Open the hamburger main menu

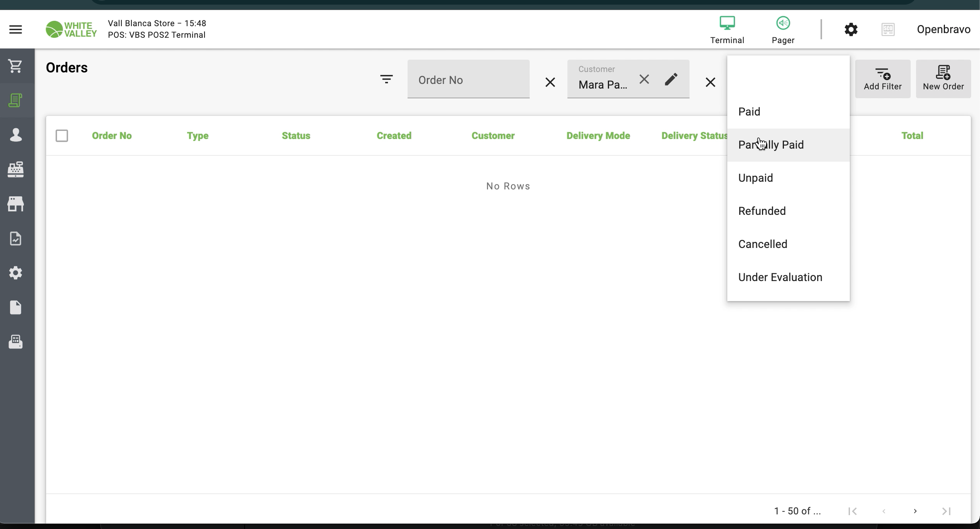pyautogui.click(x=15, y=29)
